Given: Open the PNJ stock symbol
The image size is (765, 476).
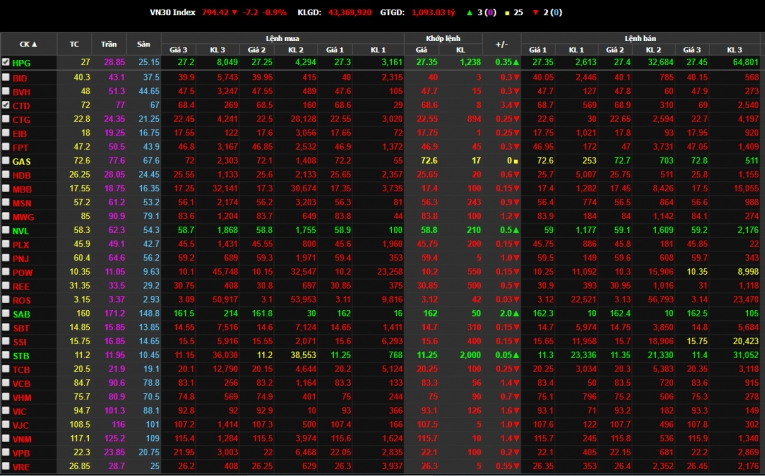Looking at the screenshot, I should 20,258.
